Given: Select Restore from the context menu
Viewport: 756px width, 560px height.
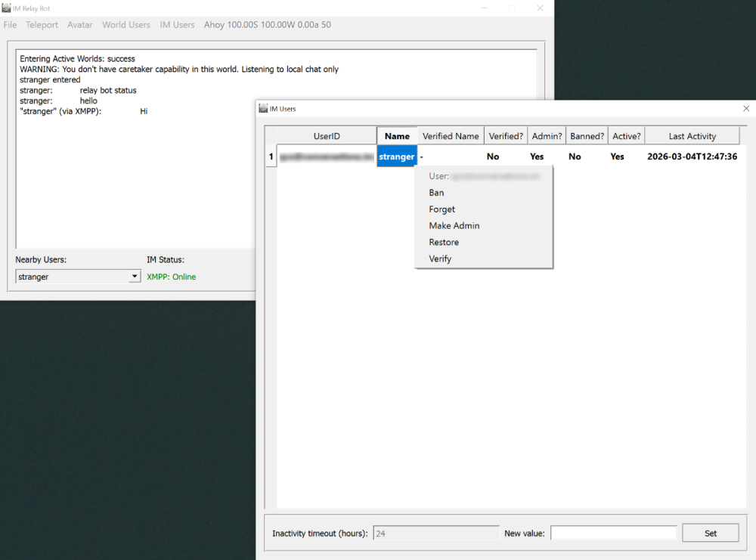Looking at the screenshot, I should click(x=444, y=242).
